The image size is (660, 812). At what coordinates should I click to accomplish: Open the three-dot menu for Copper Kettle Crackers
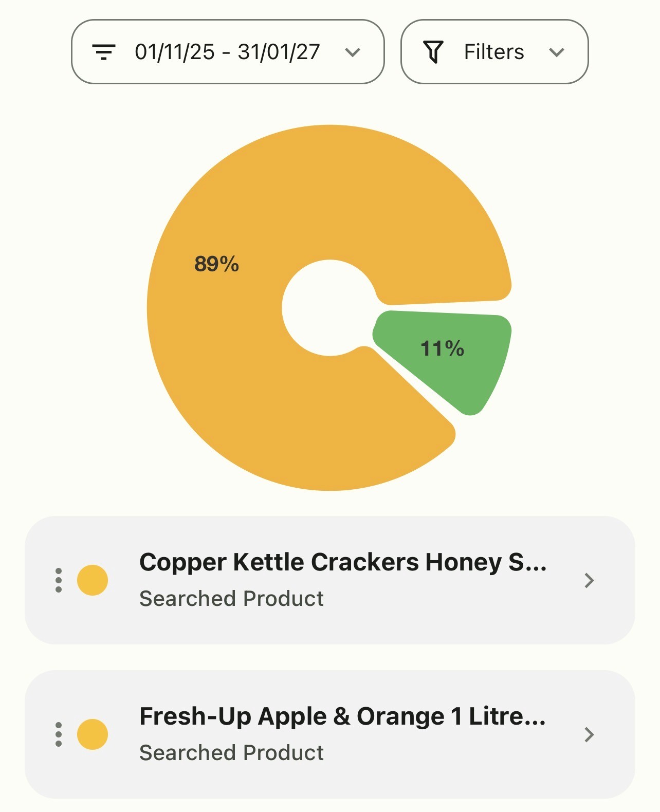click(x=59, y=580)
